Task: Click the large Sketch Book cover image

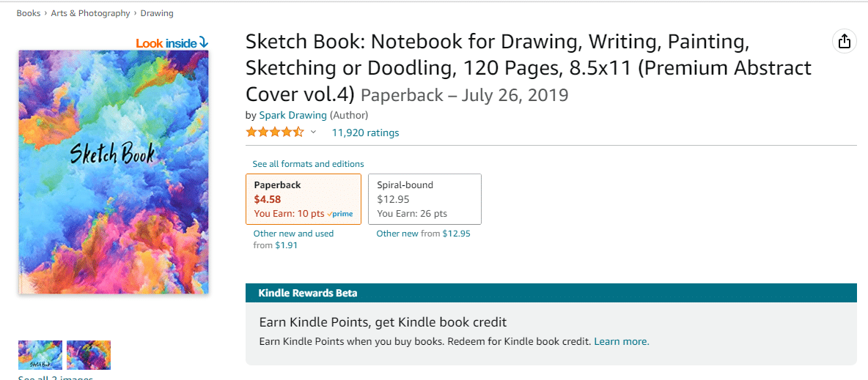Action: coord(114,172)
